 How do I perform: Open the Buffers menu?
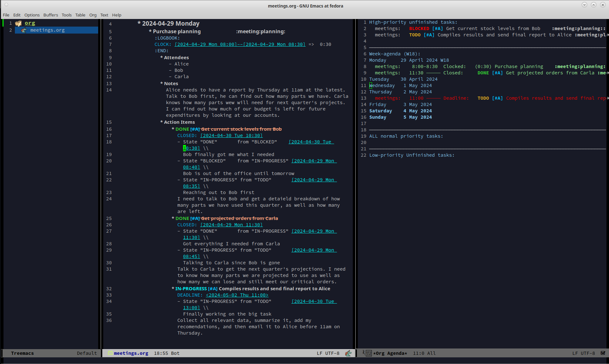point(50,15)
